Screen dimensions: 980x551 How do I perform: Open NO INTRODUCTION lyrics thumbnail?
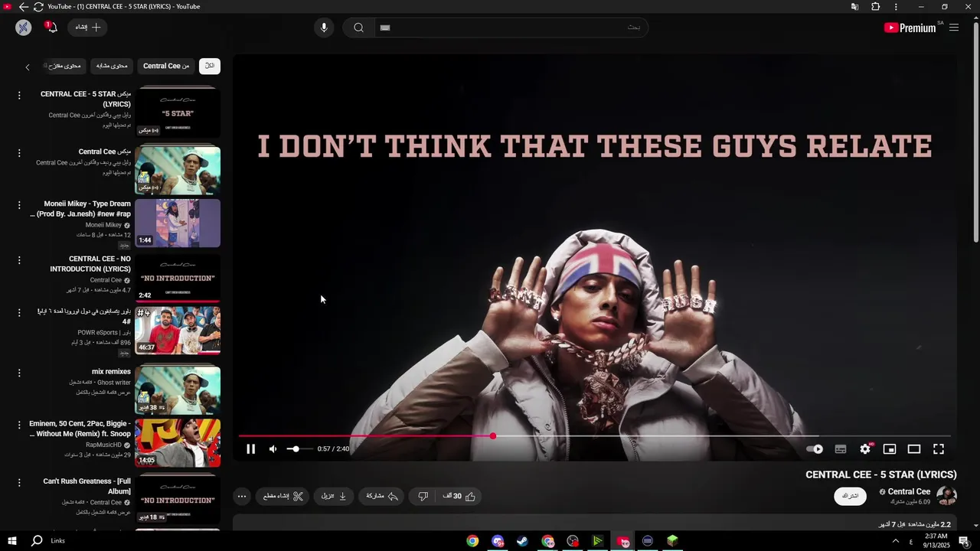coord(178,279)
